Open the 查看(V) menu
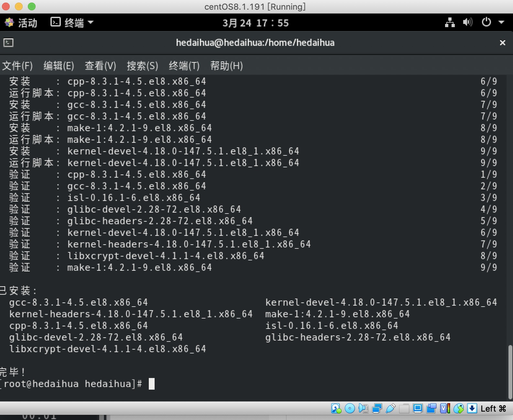Image resolution: width=513 pixels, height=420 pixels. pos(100,66)
